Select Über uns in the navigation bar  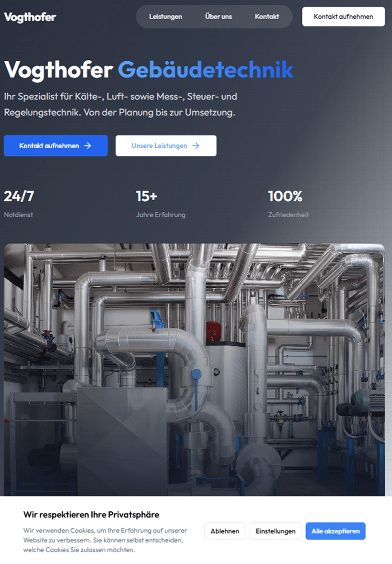point(218,16)
